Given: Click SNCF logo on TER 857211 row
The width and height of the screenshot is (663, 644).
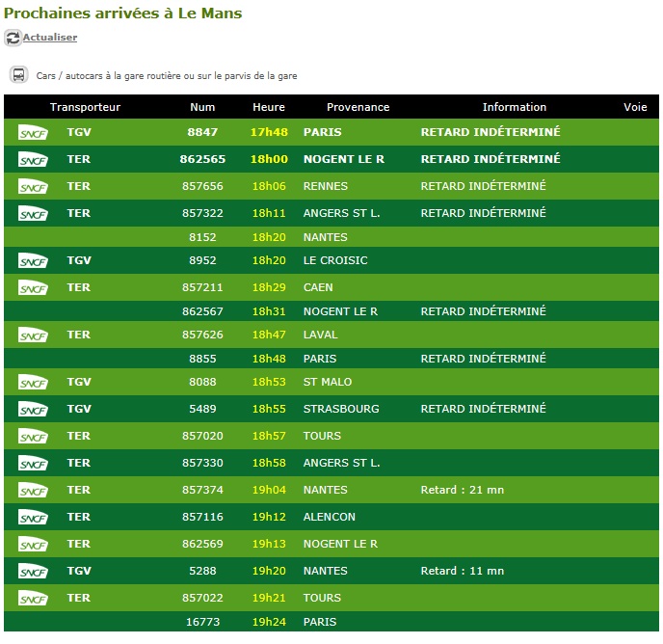Looking at the screenshot, I should click(33, 288).
